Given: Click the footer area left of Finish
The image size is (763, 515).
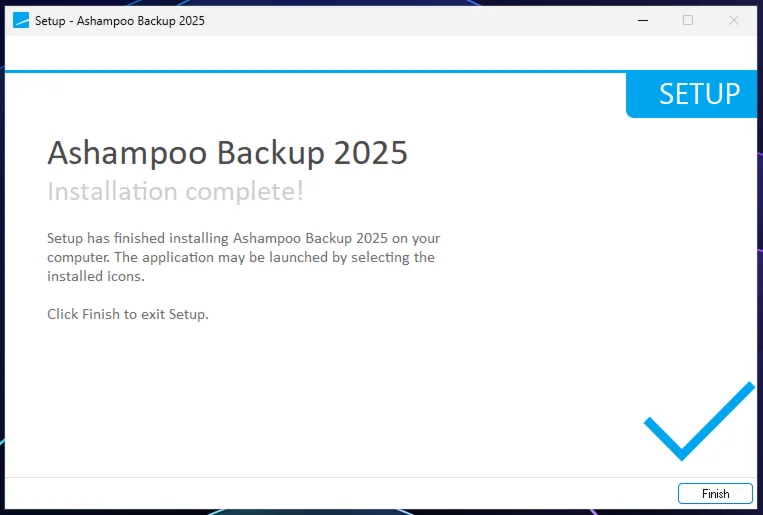Looking at the screenshot, I should pos(340,494).
